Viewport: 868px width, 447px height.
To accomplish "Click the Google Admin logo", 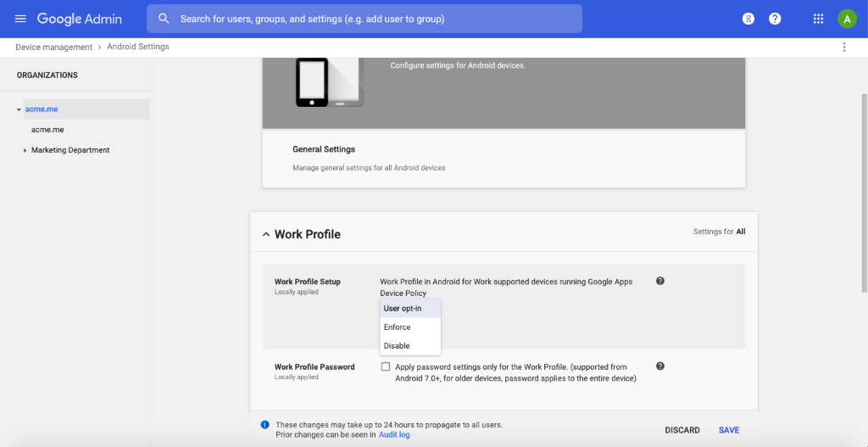I will click(79, 19).
